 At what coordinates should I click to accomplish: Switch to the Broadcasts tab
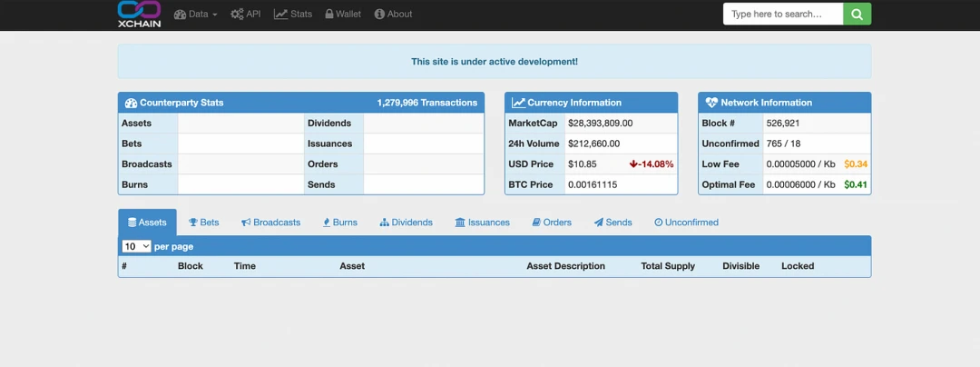(x=270, y=223)
